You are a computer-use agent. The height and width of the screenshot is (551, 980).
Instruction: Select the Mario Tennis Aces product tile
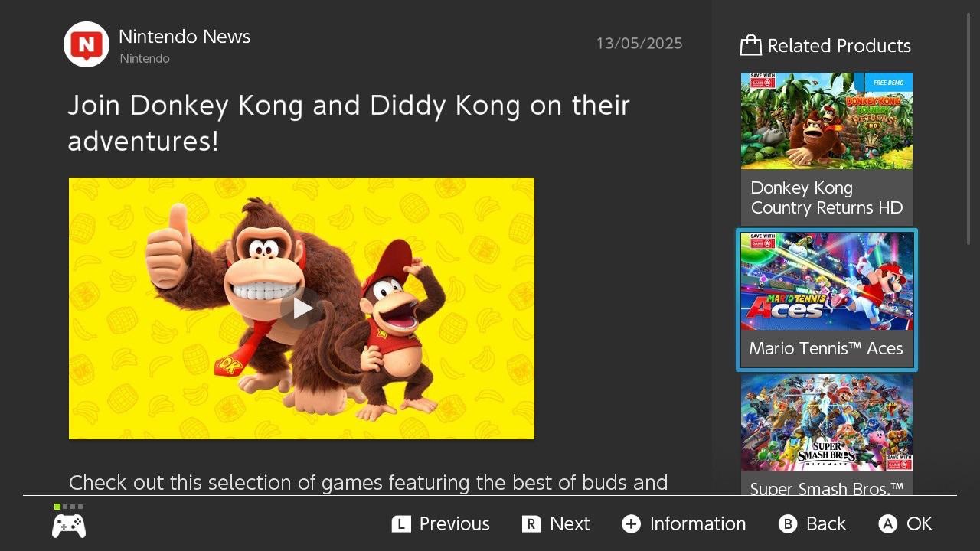[827, 300]
